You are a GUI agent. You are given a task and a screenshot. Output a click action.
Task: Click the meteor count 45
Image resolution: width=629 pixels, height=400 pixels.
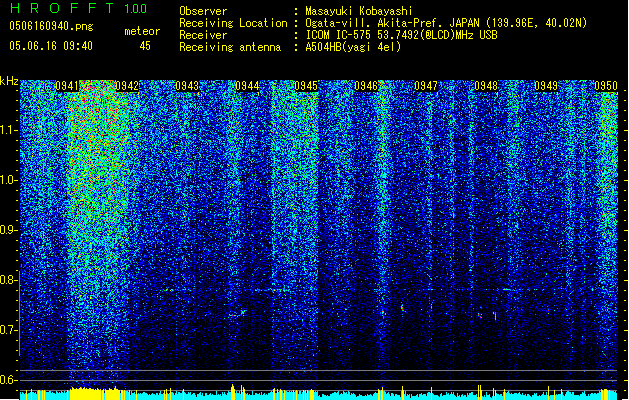[145, 46]
